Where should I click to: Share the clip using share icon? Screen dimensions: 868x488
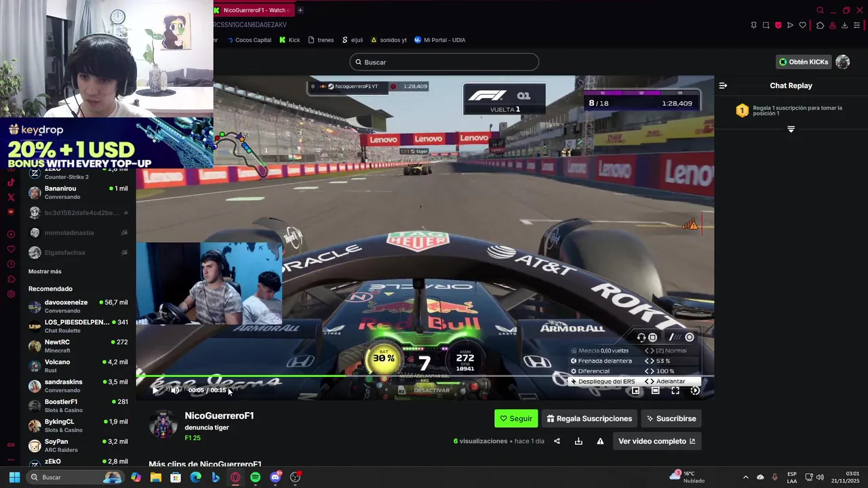[557, 441]
